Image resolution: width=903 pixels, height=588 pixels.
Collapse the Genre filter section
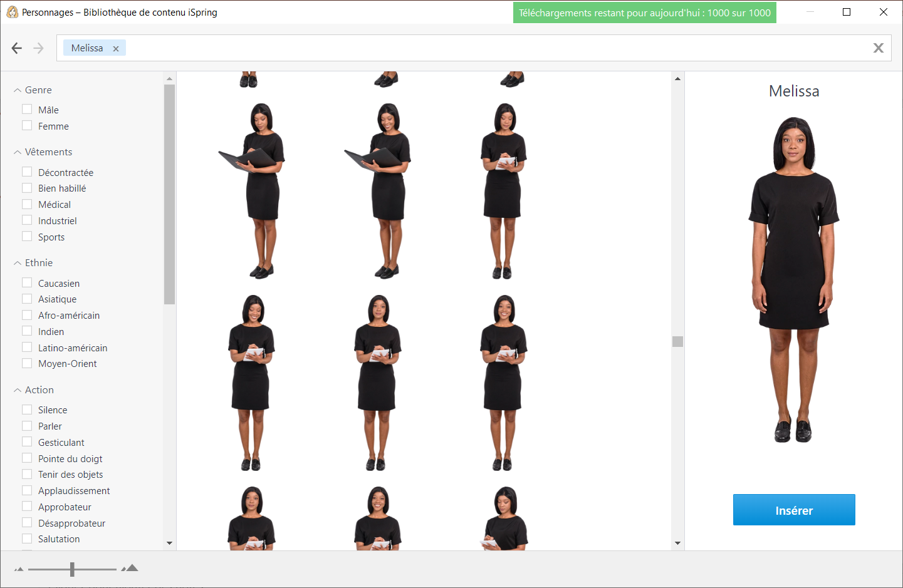(x=18, y=90)
